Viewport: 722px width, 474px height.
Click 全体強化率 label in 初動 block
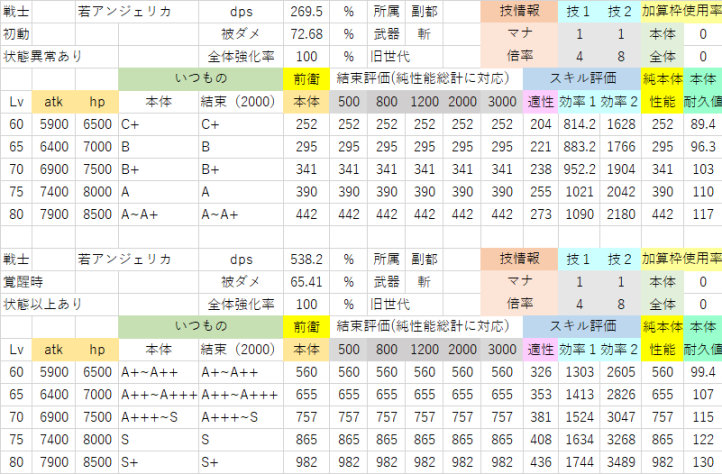tap(241, 57)
